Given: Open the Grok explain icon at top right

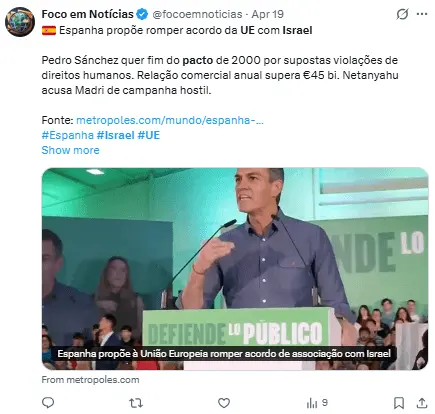Looking at the screenshot, I should (402, 14).
